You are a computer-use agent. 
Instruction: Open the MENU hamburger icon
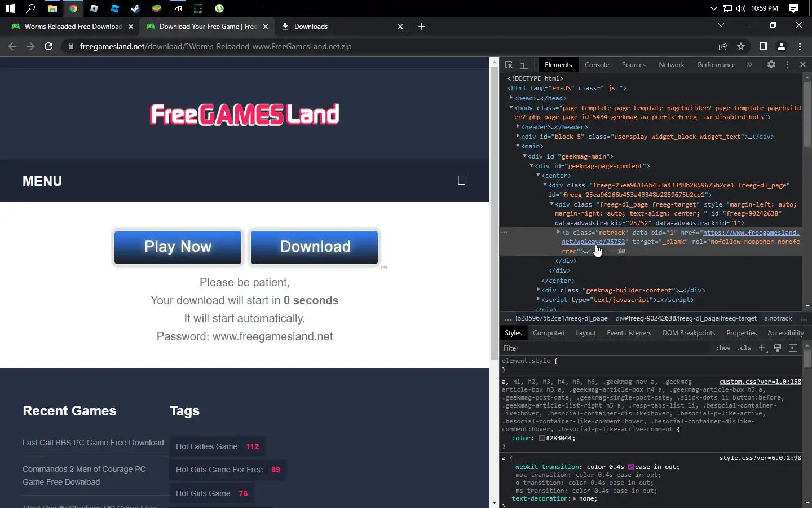click(461, 180)
